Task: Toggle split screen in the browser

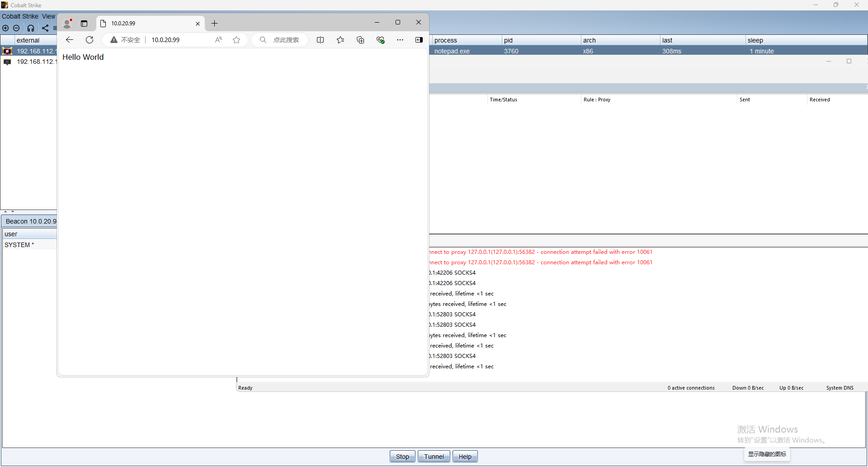Action: click(321, 40)
